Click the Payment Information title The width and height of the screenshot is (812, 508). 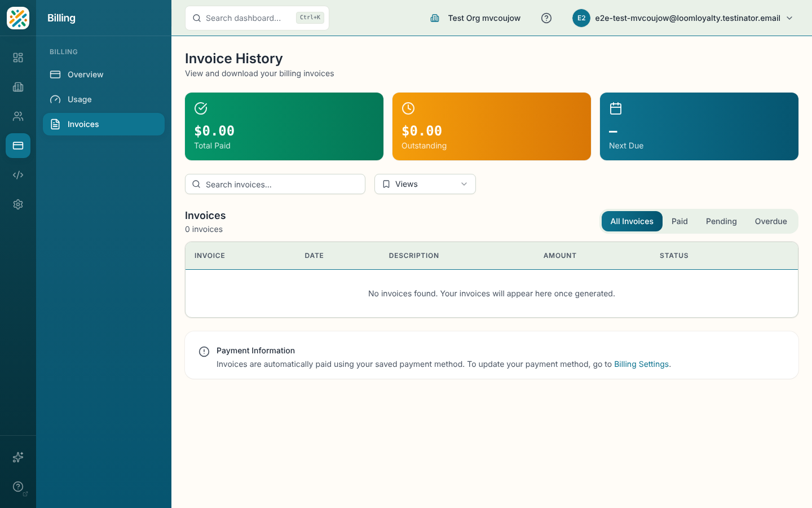coord(255,351)
